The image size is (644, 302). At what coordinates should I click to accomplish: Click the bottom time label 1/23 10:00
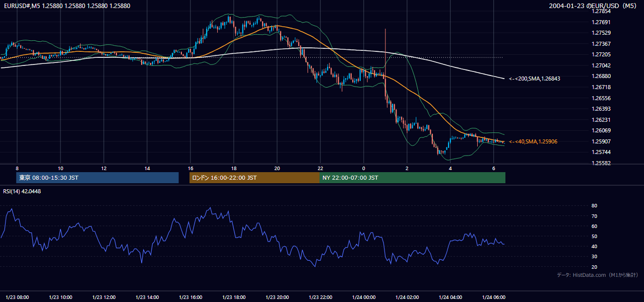pos(60,297)
